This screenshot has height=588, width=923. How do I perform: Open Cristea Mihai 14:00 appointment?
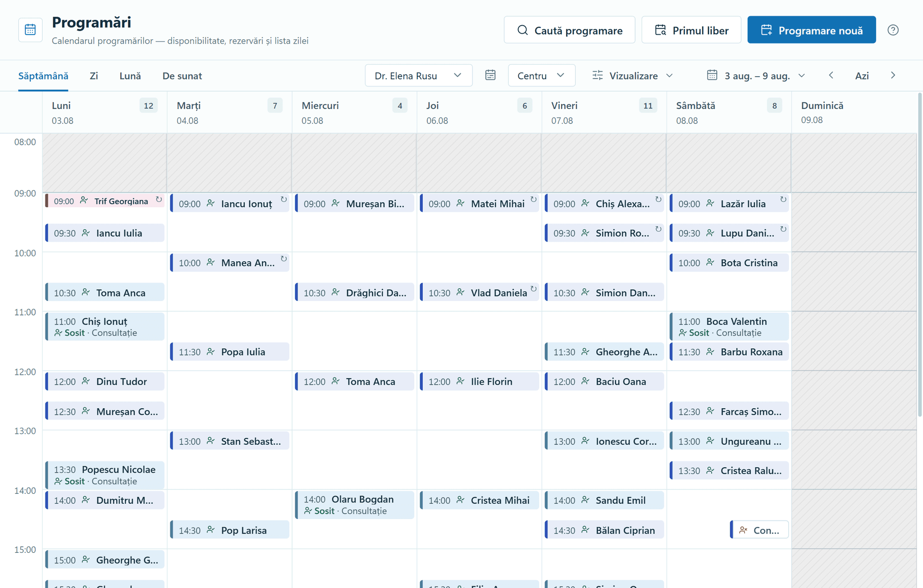[480, 500]
